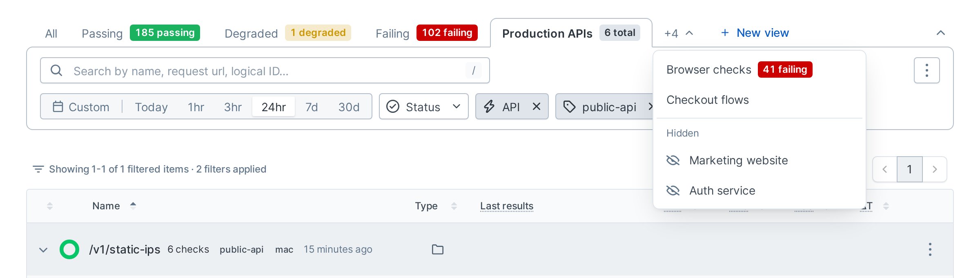Click the Last results column header
The width and height of the screenshot is (980, 278).
pos(507,206)
